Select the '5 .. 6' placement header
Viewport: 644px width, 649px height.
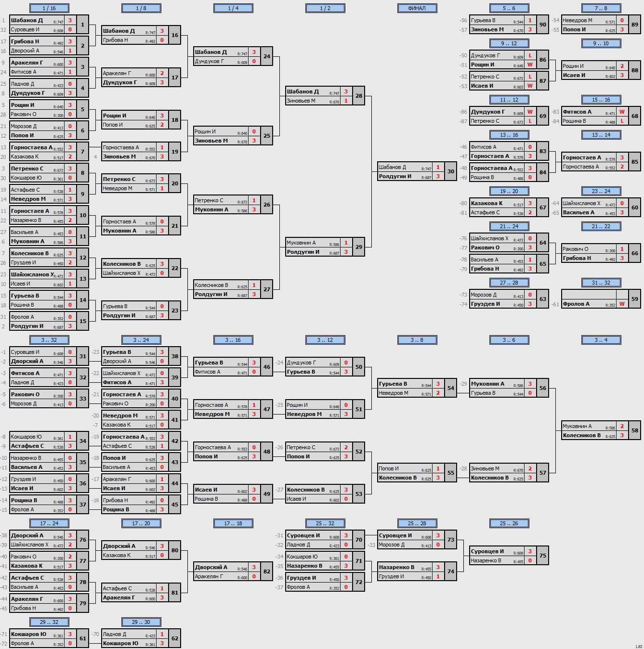click(509, 8)
